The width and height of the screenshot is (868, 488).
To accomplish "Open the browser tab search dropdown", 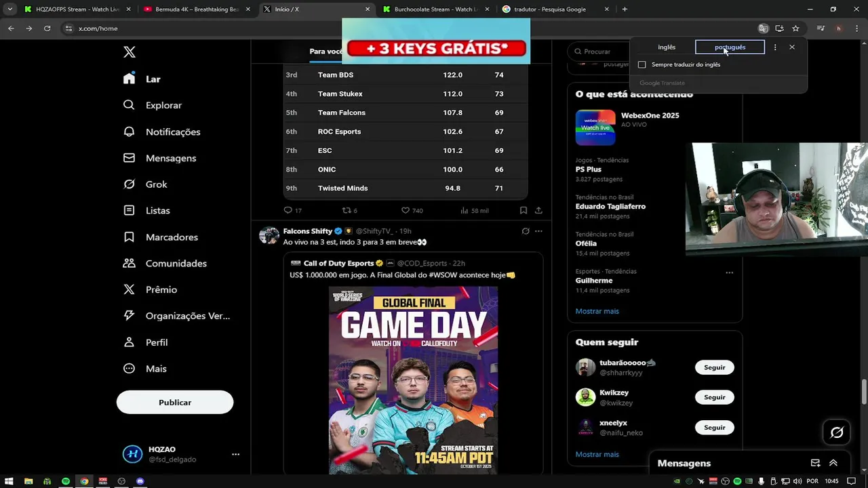I will (x=9, y=9).
